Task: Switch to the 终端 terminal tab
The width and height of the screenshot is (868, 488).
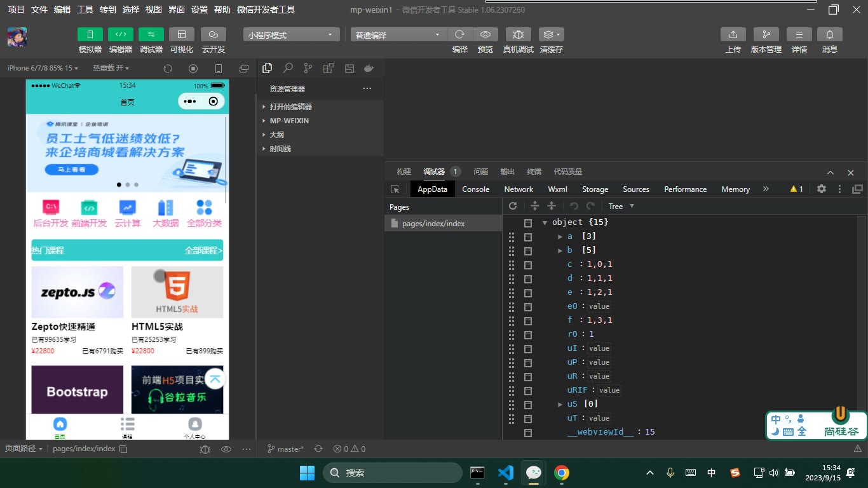Action: point(534,172)
